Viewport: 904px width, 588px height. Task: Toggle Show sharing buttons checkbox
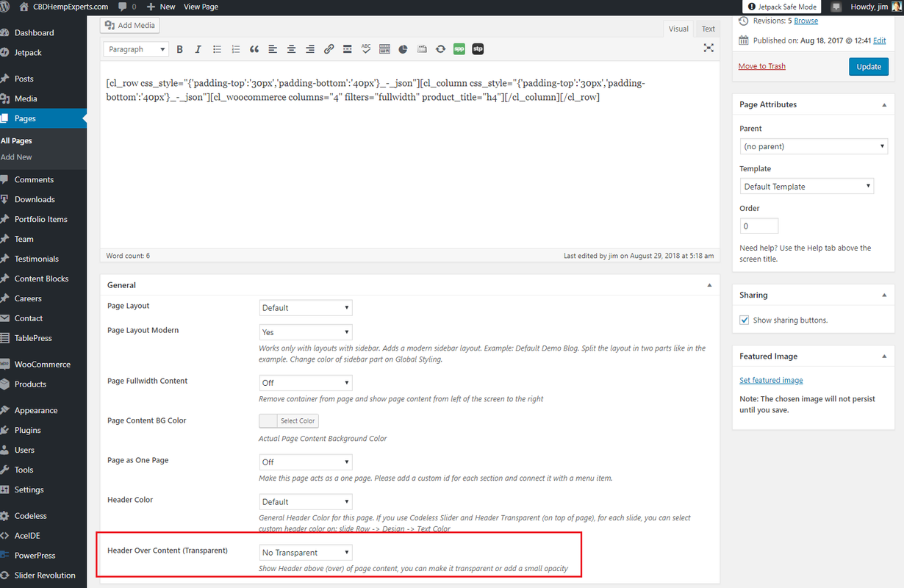click(x=745, y=320)
